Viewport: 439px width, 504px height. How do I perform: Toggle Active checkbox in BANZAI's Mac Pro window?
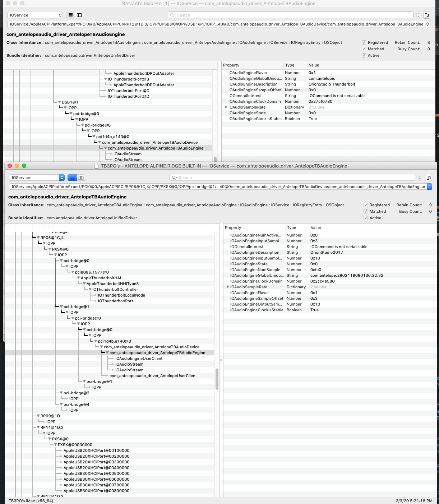pyautogui.click(x=364, y=55)
